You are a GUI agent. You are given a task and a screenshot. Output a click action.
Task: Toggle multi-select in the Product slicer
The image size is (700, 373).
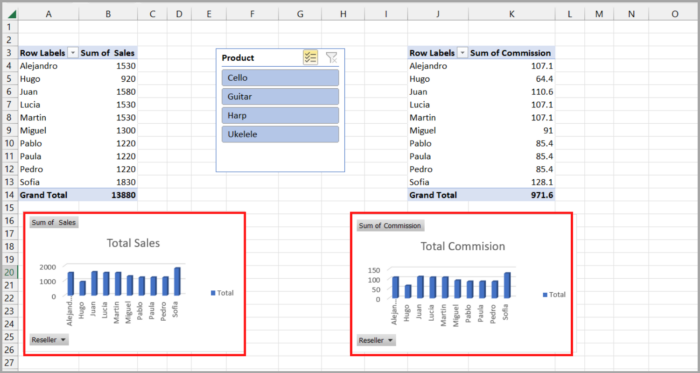pyautogui.click(x=310, y=58)
